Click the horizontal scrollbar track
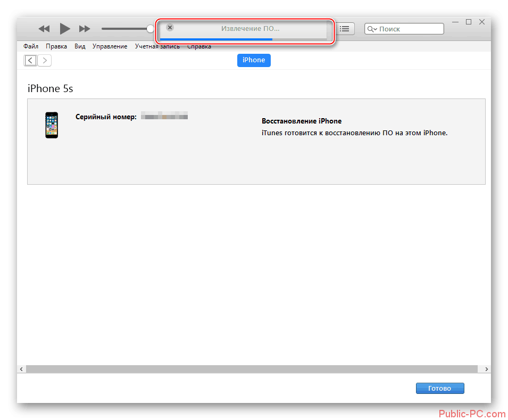The width and height of the screenshot is (508, 420). [x=252, y=369]
